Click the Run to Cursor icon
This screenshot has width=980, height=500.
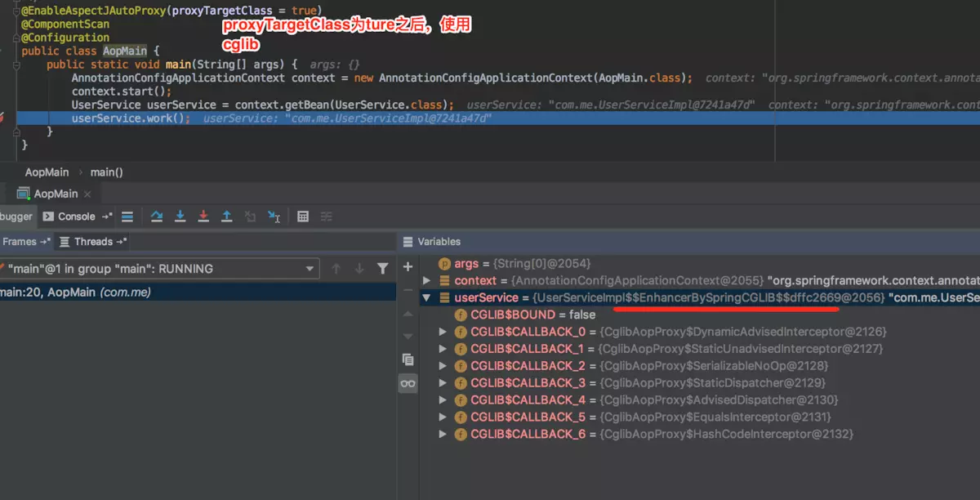coord(274,217)
